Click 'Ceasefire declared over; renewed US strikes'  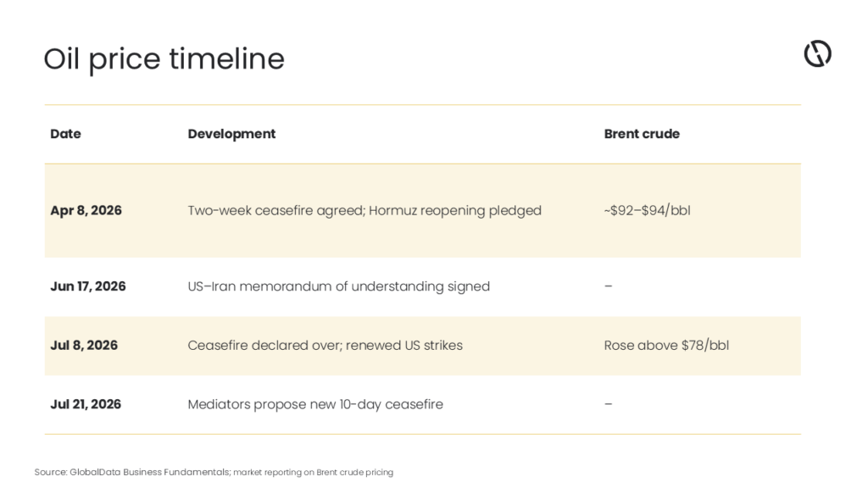pos(325,346)
